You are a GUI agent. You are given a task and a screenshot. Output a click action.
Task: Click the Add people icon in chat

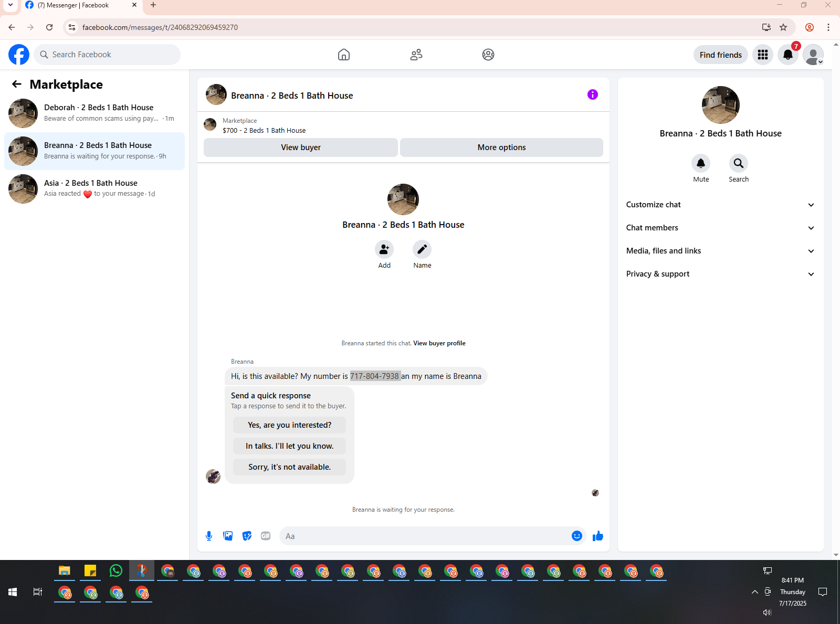tap(384, 249)
